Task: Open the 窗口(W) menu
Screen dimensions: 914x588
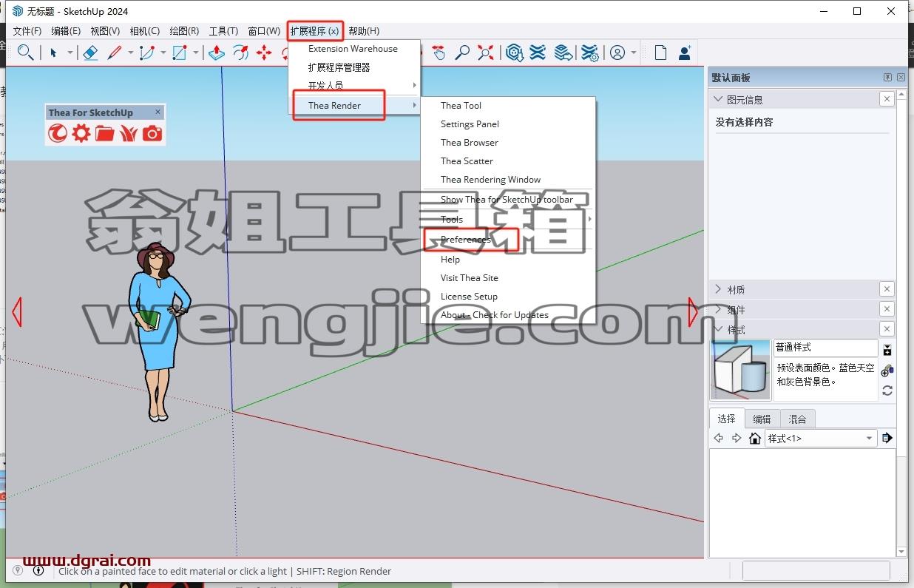Action: [x=264, y=31]
